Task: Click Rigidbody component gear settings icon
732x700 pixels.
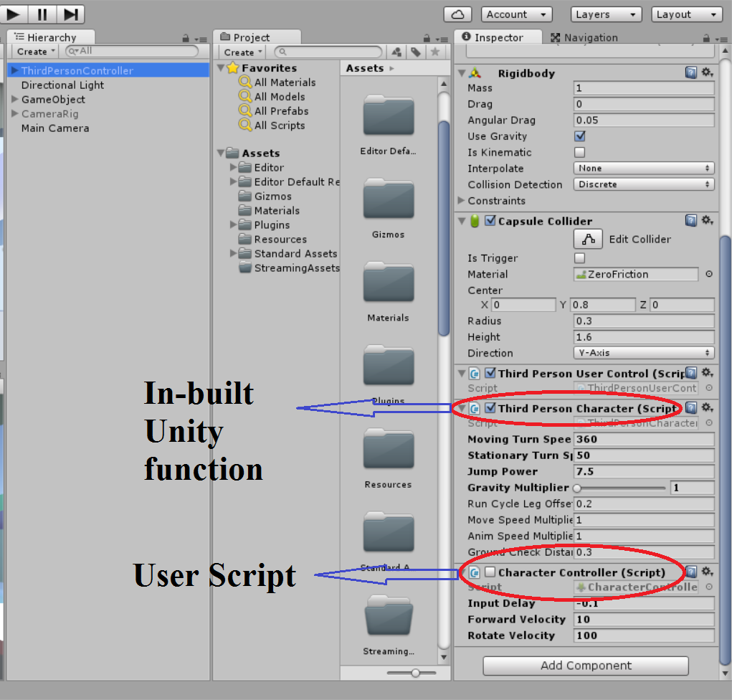Action: point(707,72)
